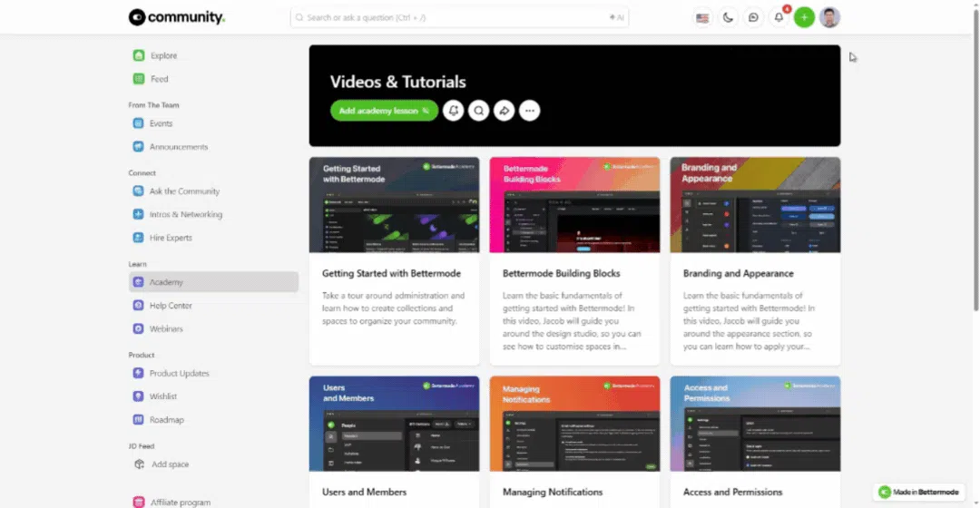Open Bettermode Building Blocks thumbnail
This screenshot has height=508, width=980.
[x=574, y=205]
